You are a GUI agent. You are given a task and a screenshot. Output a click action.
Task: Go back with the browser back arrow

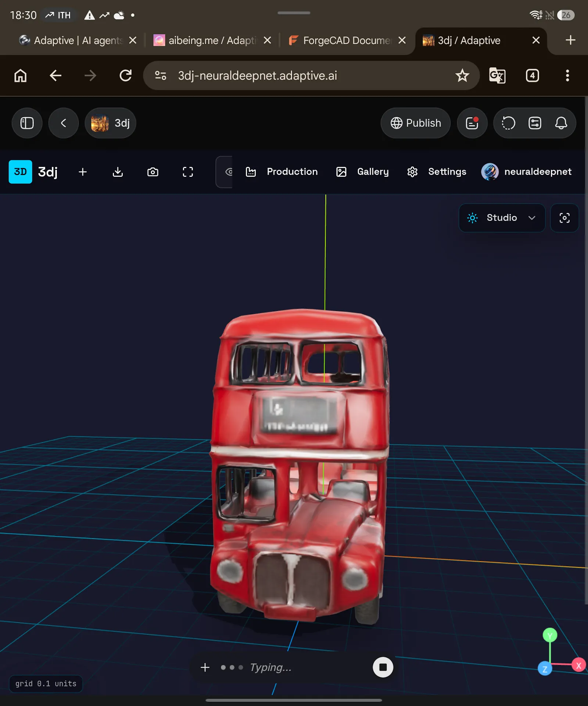coord(55,76)
